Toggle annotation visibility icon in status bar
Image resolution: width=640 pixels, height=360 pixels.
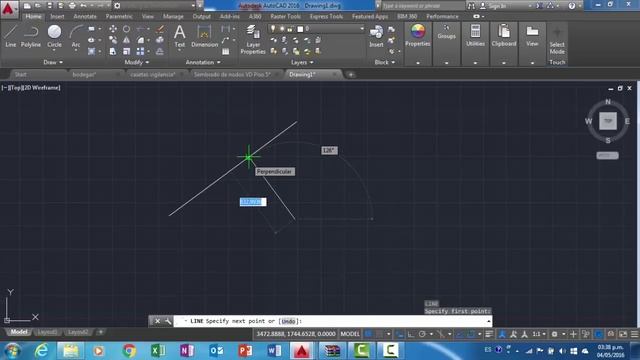(x=502, y=334)
